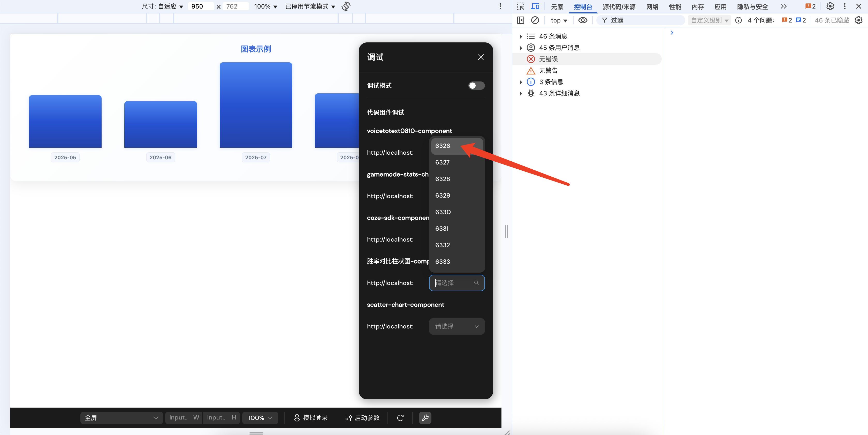The image size is (868, 435).
Task: Click the 过滤 filter field
Action: (x=640, y=20)
